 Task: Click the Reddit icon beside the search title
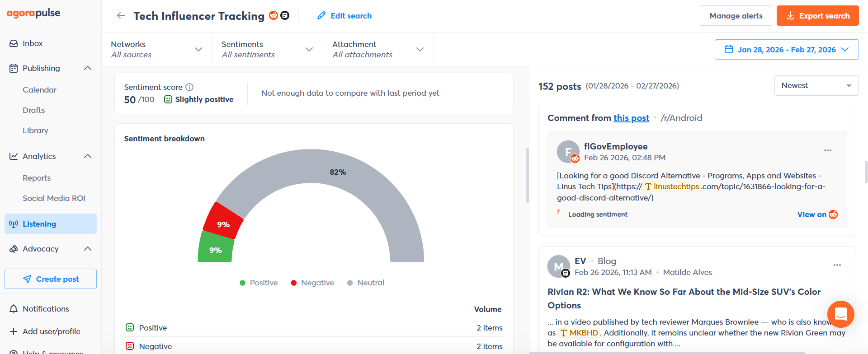274,15
